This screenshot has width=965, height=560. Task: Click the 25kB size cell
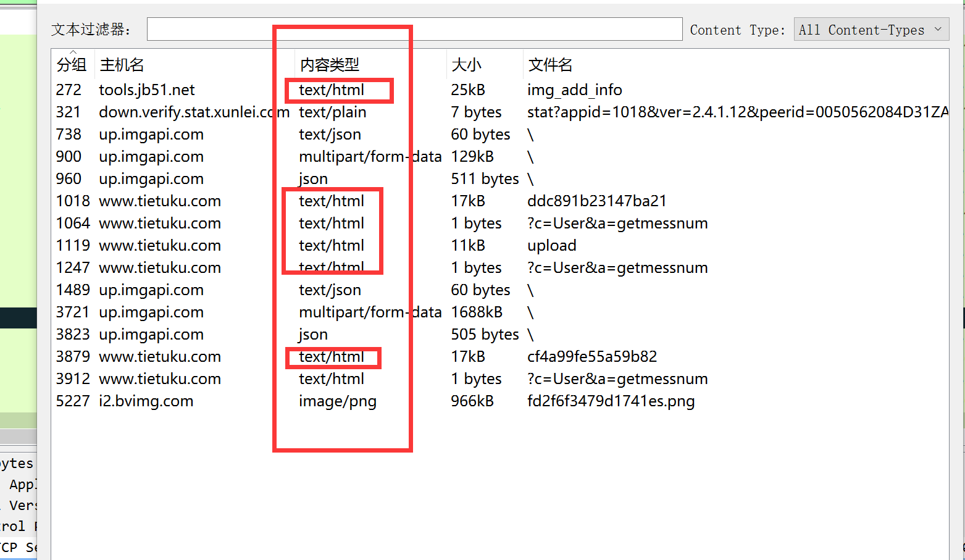pyautogui.click(x=468, y=90)
